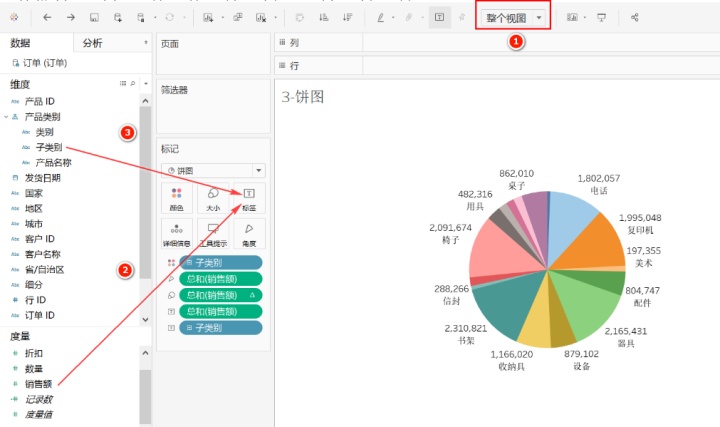Image resolution: width=720 pixels, height=427 pixels.
Task: Click the new worksheet icon
Action: (x=208, y=17)
